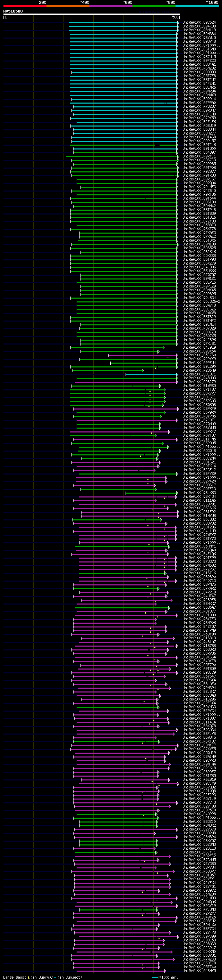Open hit UniRef100_Q8H119
222x980 pixels.
tap(199, 30)
